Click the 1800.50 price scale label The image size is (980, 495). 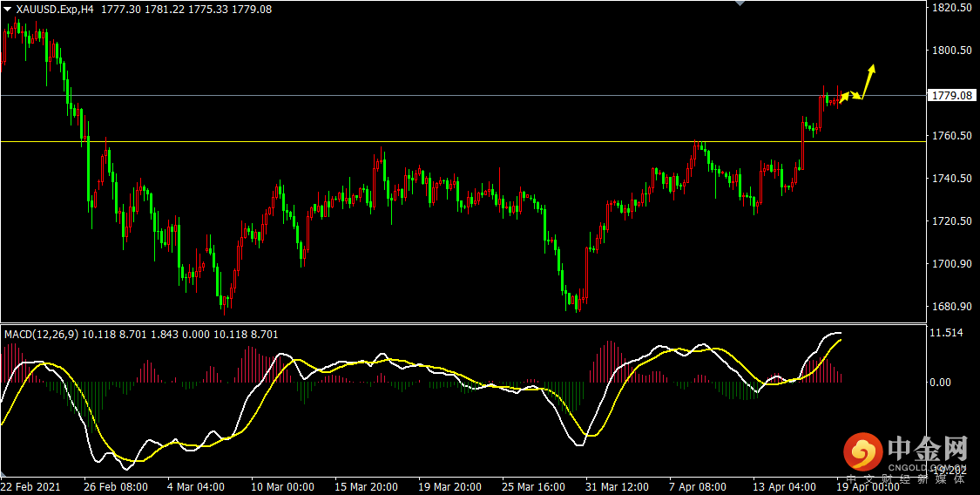(951, 50)
